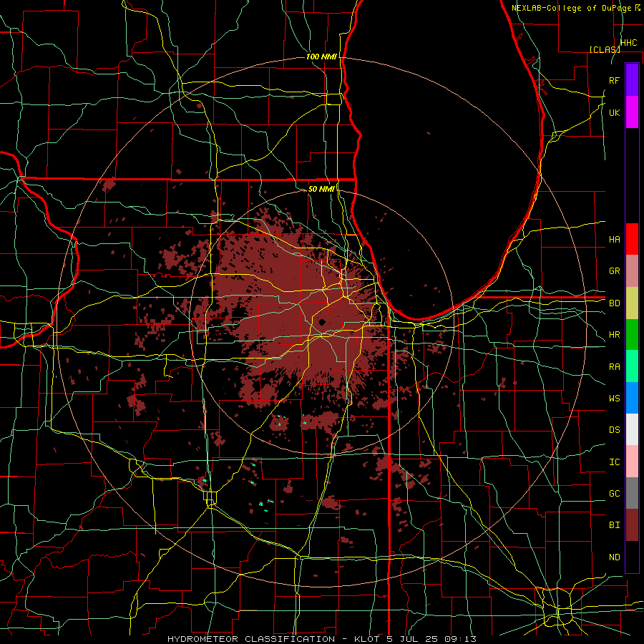Click the WS legend label
This screenshot has height=644, width=644.
(x=614, y=399)
